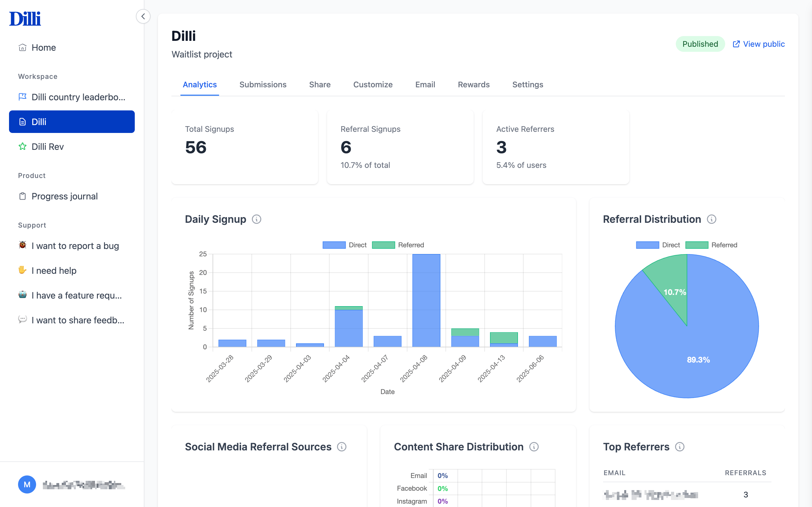
Task: Click the tallest bar for 2025-04-08
Action: click(426, 300)
